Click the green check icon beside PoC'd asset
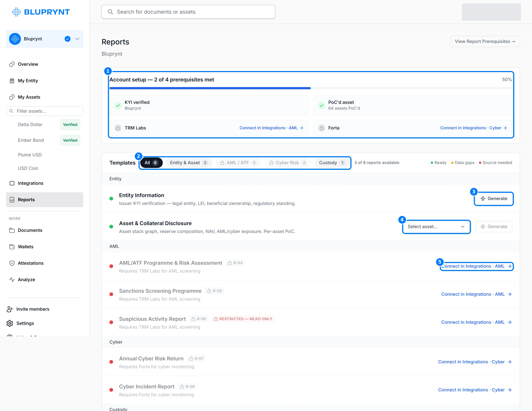Viewport: 532px width, 411px height. click(322, 105)
